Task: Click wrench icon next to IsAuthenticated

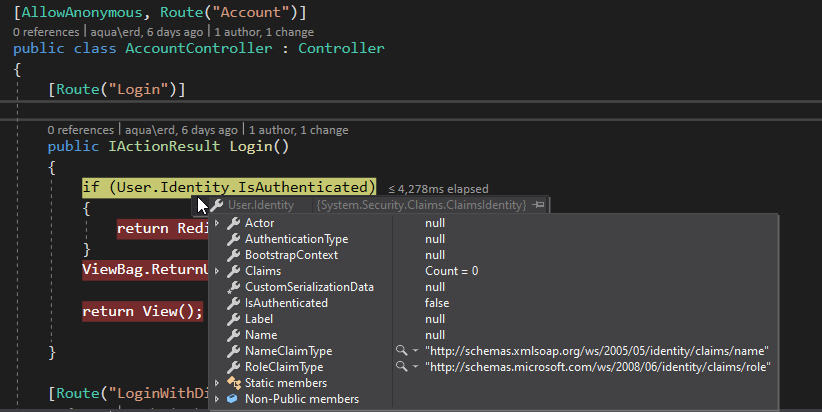Action: click(x=234, y=303)
